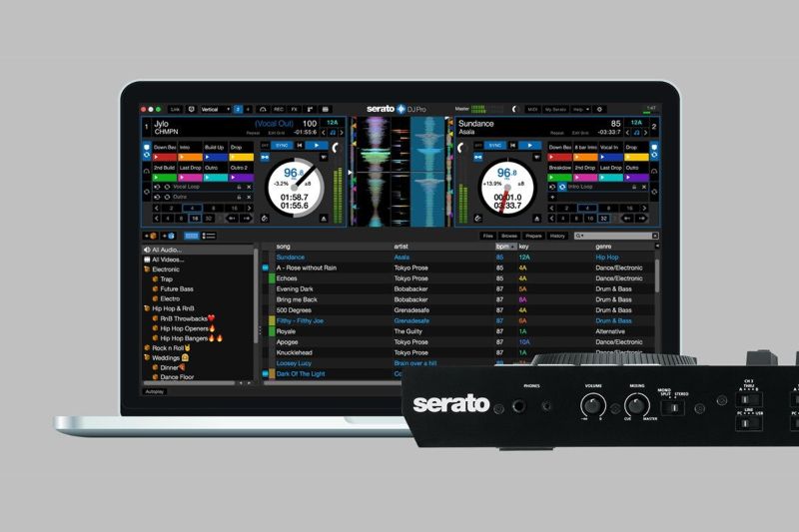Click the Link button
This screenshot has height=532, width=799.
pos(175,109)
